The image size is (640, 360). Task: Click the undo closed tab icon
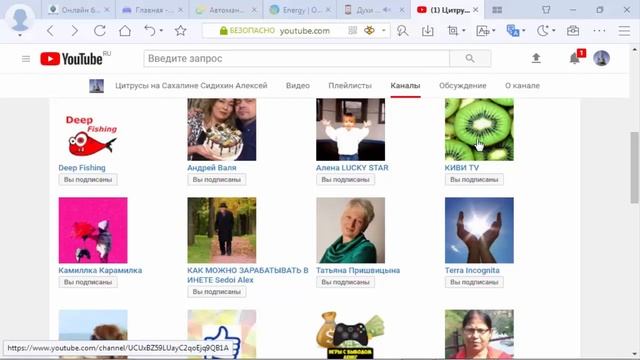[x=150, y=31]
